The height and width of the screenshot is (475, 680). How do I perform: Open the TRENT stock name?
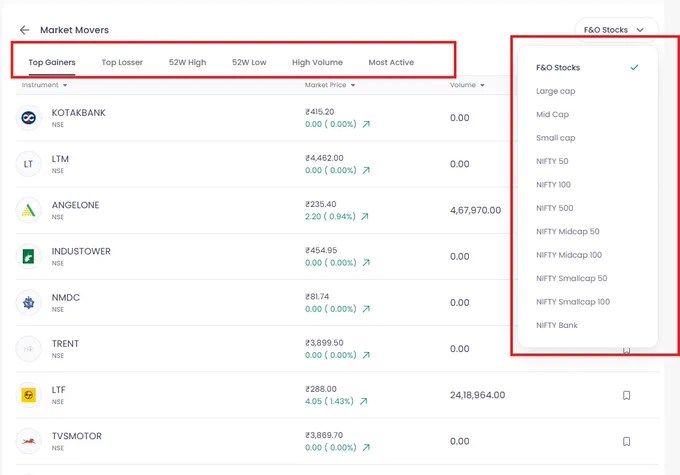65,344
